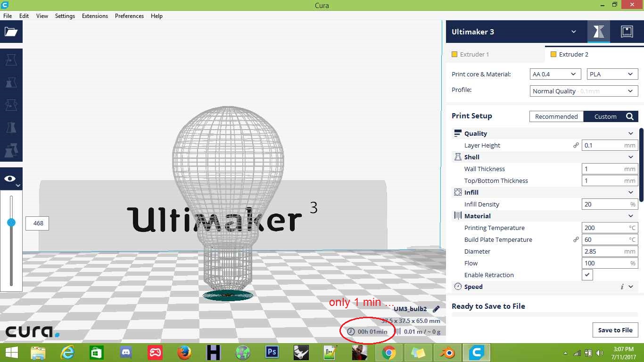This screenshot has height=362, width=644.
Task: Select the Rotate tool in left toolbar
Action: point(11,105)
